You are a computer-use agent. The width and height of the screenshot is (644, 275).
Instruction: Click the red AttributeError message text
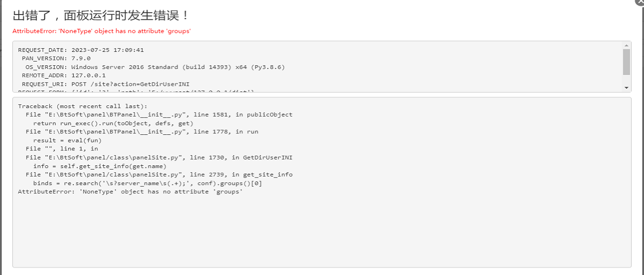point(102,31)
